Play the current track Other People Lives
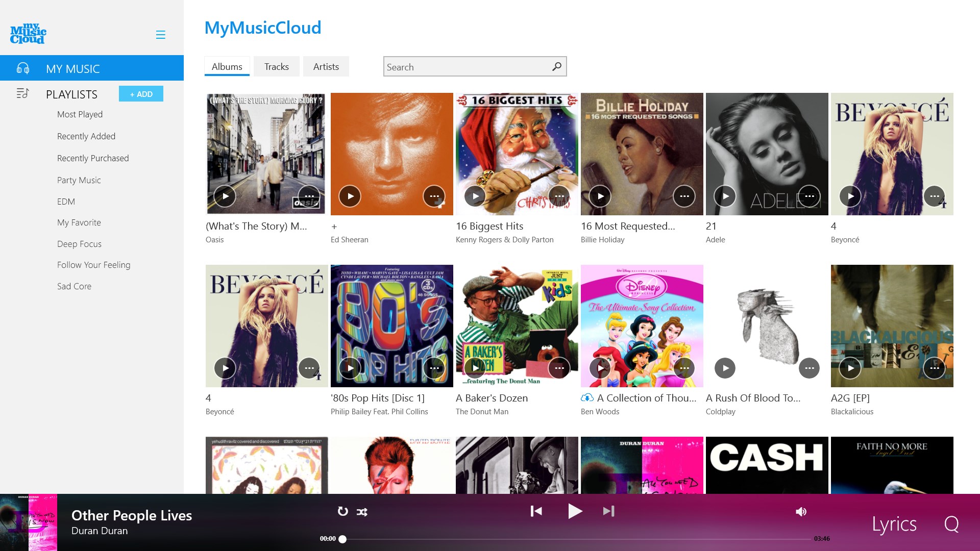The width and height of the screenshot is (980, 551). [x=575, y=511]
